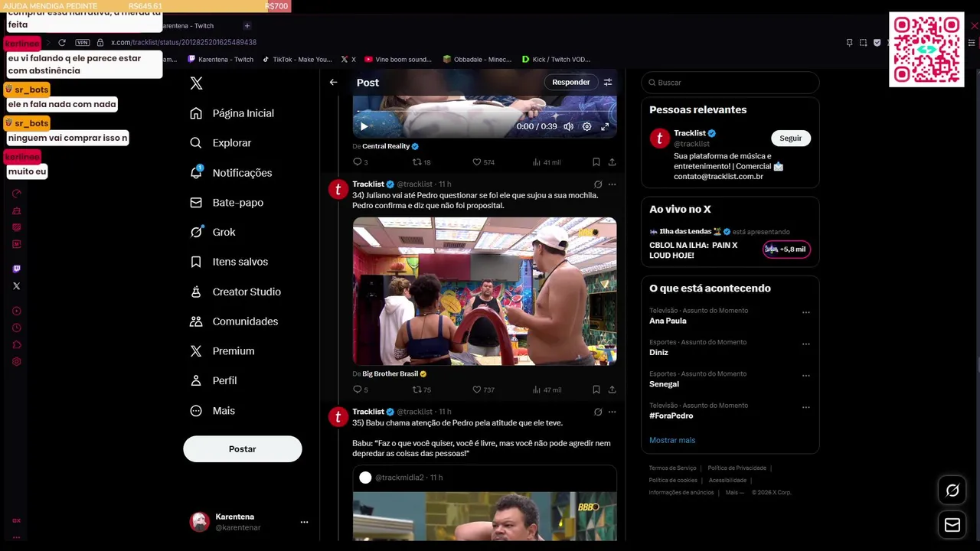Open reply sorting settings icon

click(608, 82)
